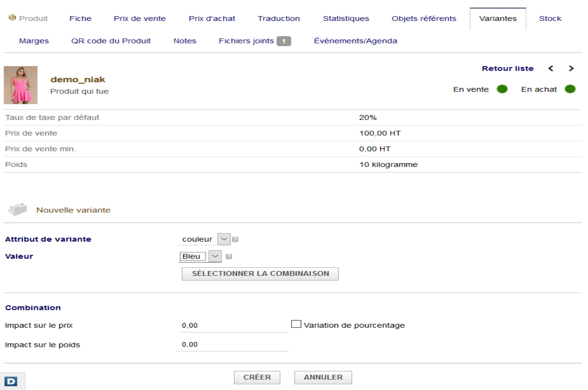Open the product dress photo thumbnail

pos(21,85)
